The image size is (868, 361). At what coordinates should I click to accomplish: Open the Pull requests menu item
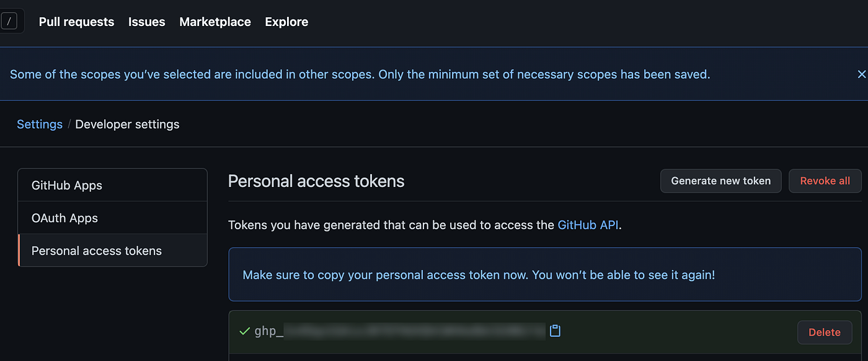(76, 22)
